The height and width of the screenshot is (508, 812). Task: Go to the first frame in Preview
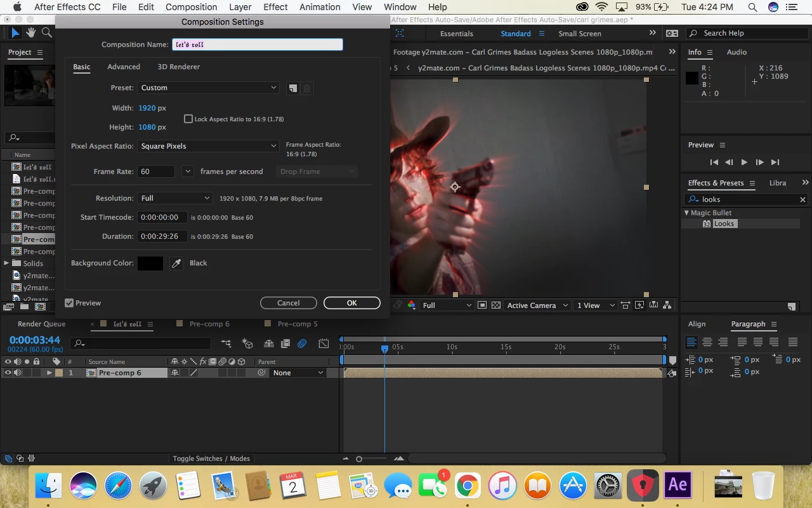click(x=714, y=163)
